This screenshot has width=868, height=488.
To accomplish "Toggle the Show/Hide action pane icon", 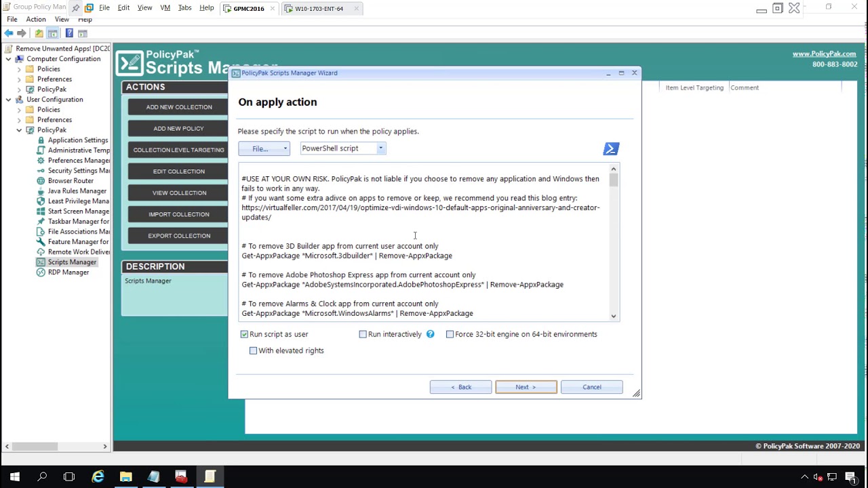I will tap(83, 33).
